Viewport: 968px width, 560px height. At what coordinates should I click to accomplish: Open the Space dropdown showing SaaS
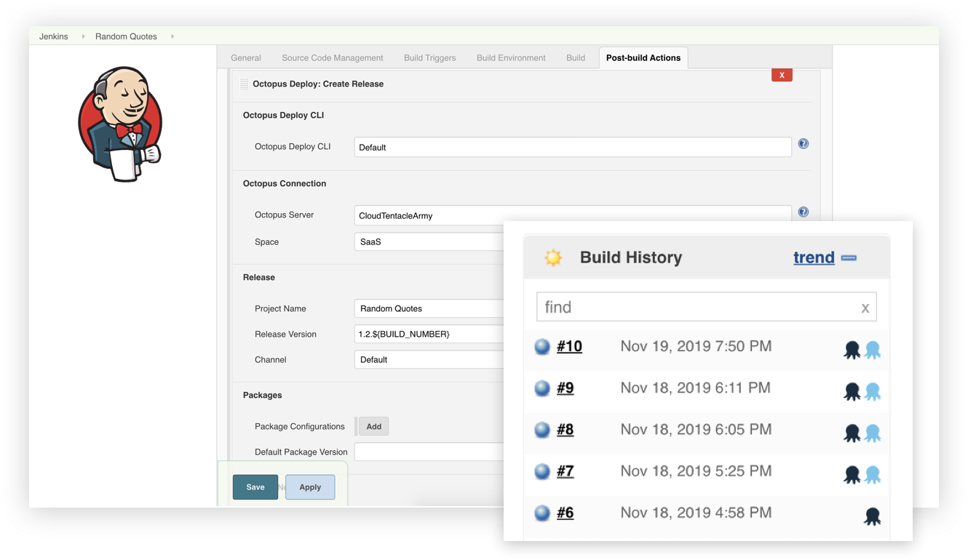coord(429,241)
